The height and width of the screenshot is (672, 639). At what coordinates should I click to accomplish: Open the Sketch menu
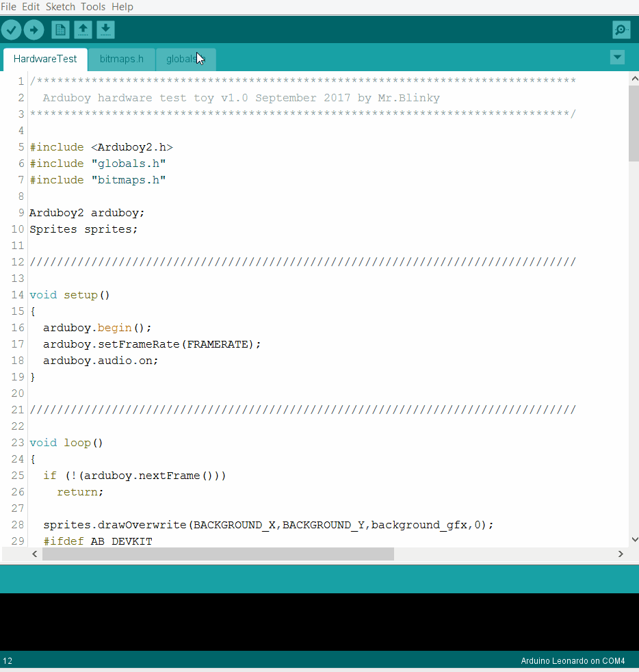[61, 7]
